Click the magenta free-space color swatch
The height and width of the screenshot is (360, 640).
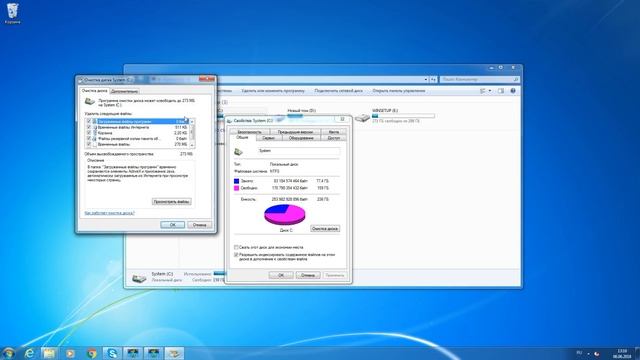[x=236, y=188]
